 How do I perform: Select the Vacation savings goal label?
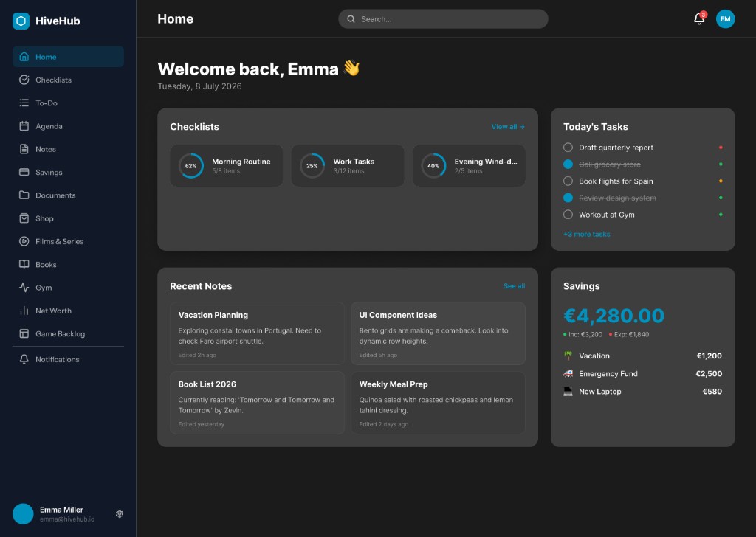[x=594, y=356]
